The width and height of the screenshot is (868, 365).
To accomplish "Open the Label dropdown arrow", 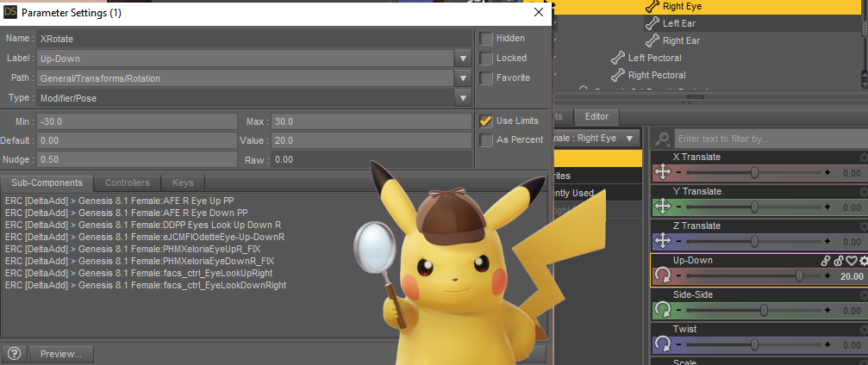I will tap(463, 58).
